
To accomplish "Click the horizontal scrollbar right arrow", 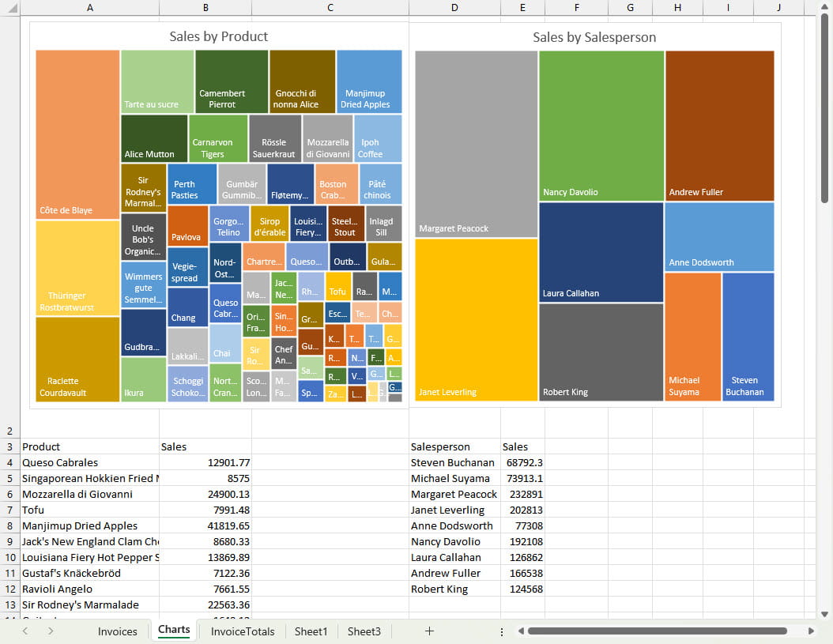I will pyautogui.click(x=811, y=631).
